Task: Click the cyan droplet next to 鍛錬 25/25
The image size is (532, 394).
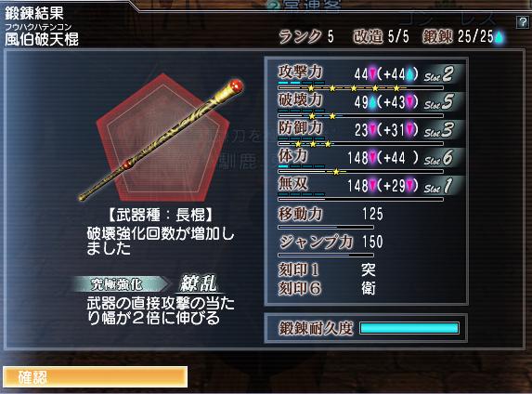Action: (500, 36)
